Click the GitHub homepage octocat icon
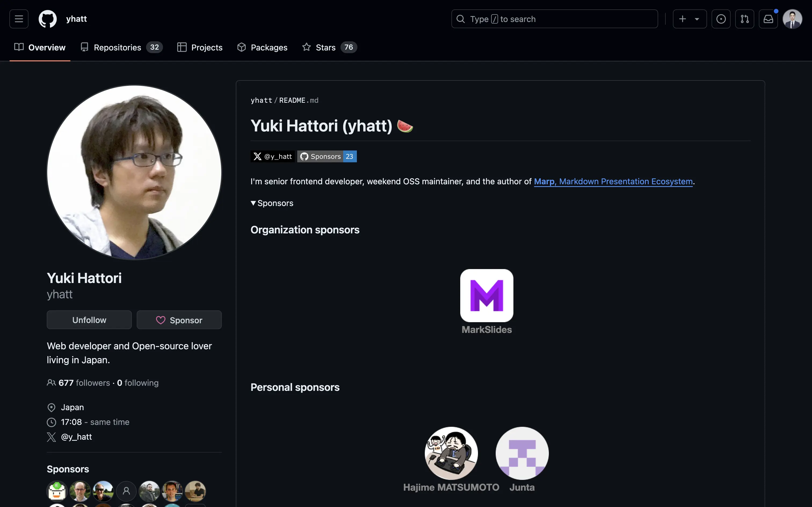Screen dimensions: 812x507 [47, 19]
